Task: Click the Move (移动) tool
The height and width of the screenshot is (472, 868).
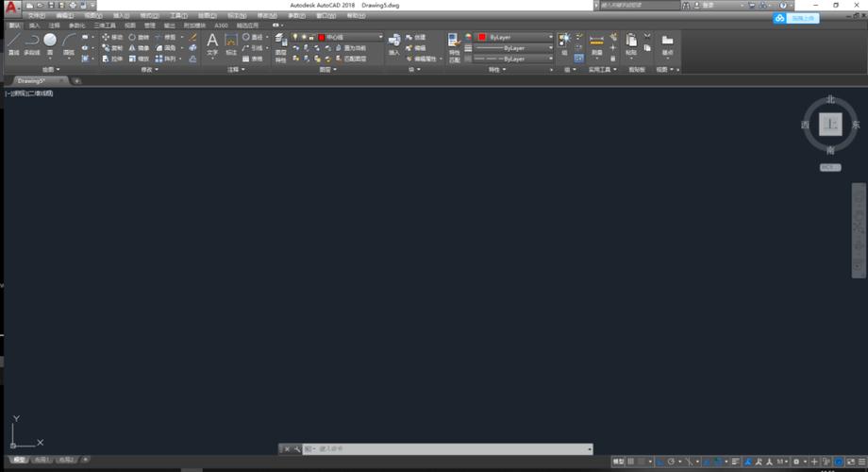Action: (x=112, y=37)
